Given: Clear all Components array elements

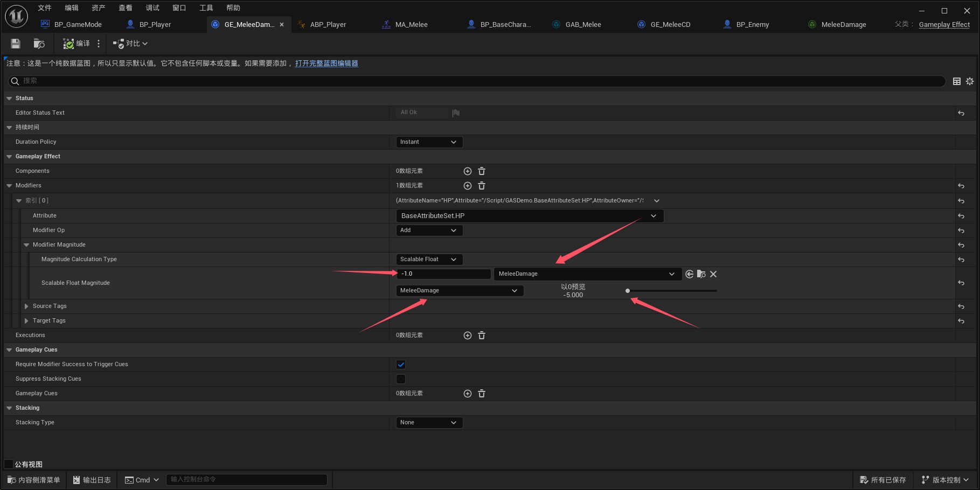Looking at the screenshot, I should pyautogui.click(x=482, y=171).
